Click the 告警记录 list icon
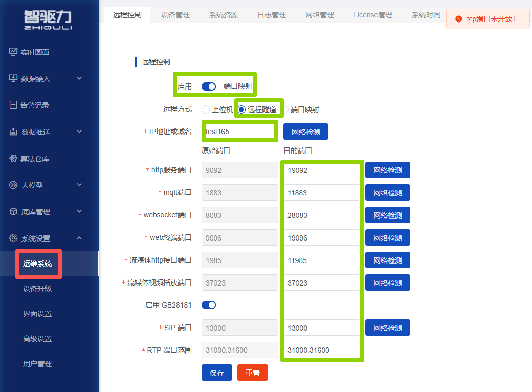 coord(13,105)
